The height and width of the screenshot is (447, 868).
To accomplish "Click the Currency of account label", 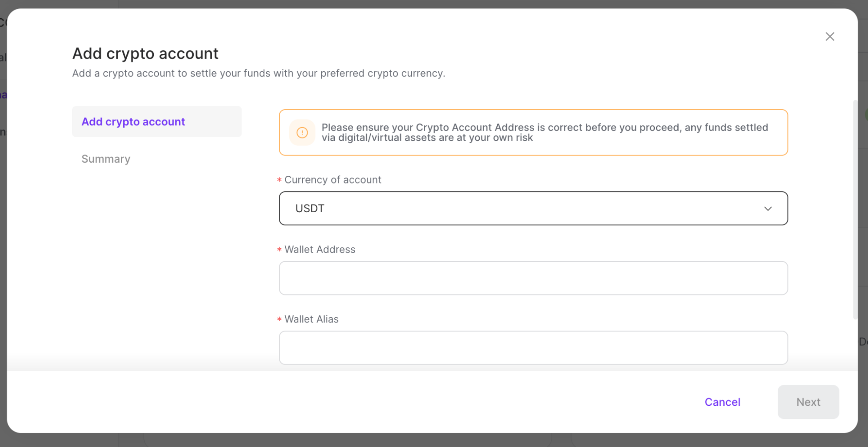I will 333,179.
